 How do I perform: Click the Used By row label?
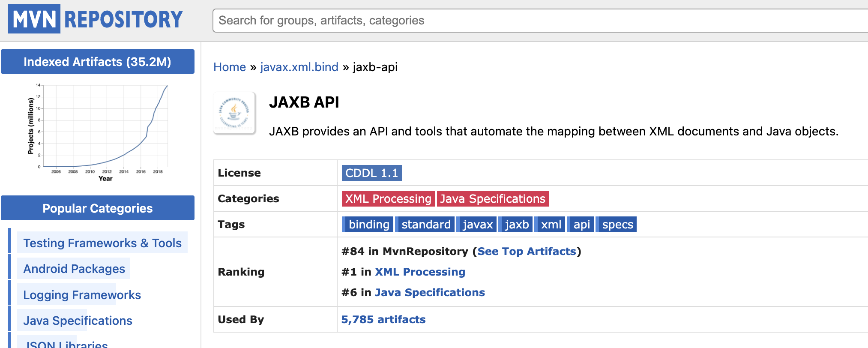point(241,319)
